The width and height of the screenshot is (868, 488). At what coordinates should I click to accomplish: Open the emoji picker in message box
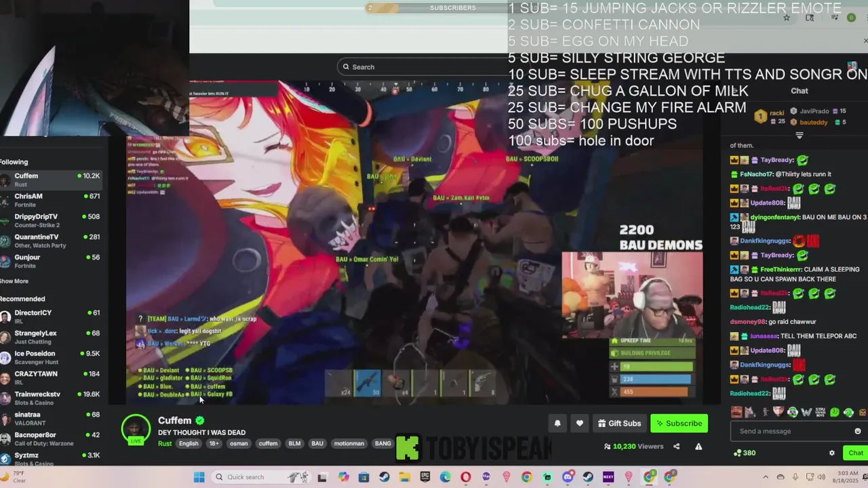857,431
